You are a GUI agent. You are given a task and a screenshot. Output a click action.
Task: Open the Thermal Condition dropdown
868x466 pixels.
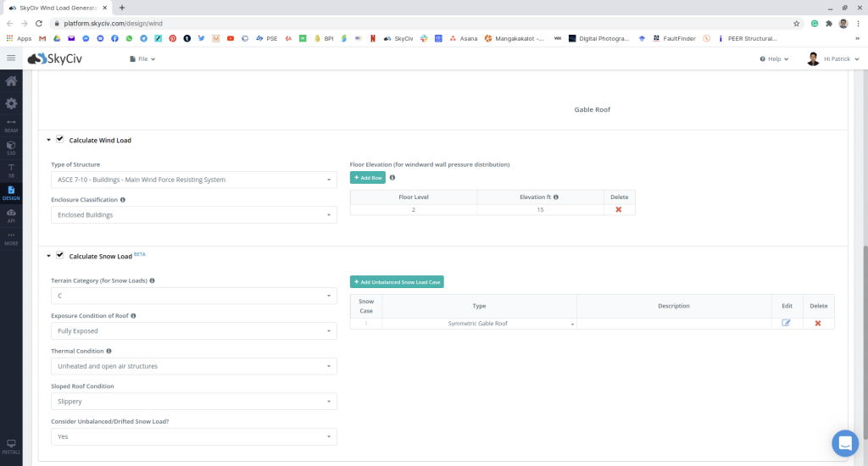point(194,366)
